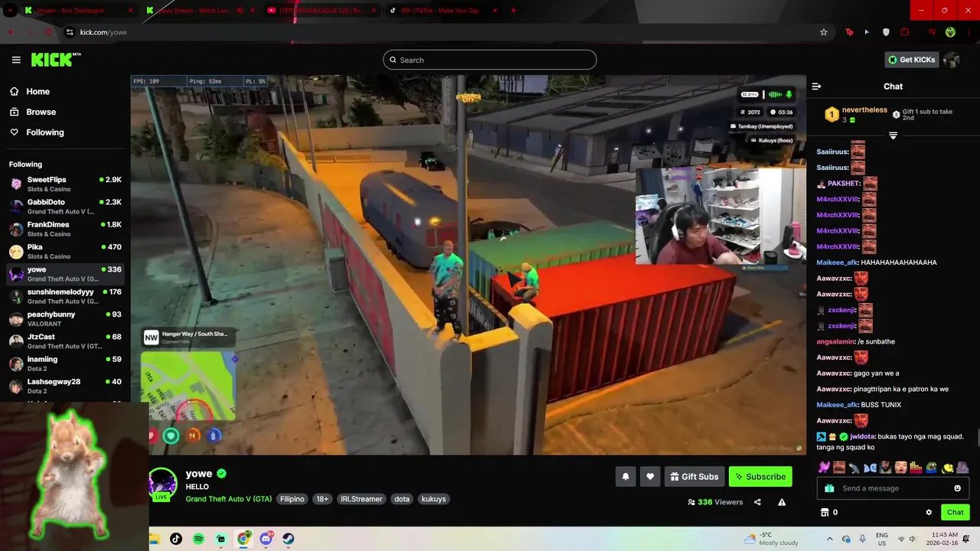This screenshot has width=980, height=551.
Task: Click the report warning triangle icon
Action: pyautogui.click(x=782, y=502)
